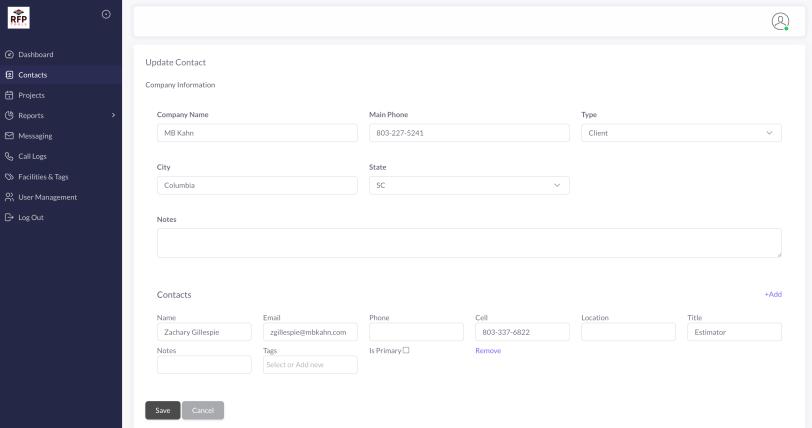Click the Save button
Image resolution: width=812 pixels, height=428 pixels.
pos(162,410)
